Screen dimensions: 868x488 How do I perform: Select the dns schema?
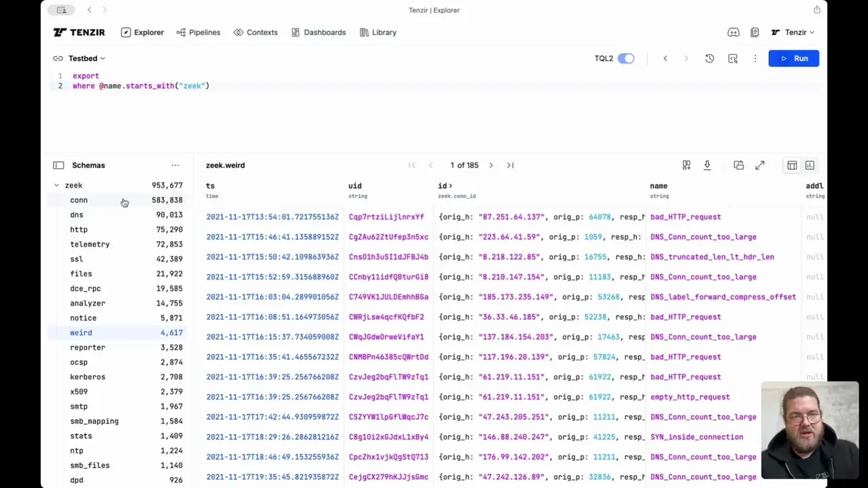pyautogui.click(x=118, y=215)
